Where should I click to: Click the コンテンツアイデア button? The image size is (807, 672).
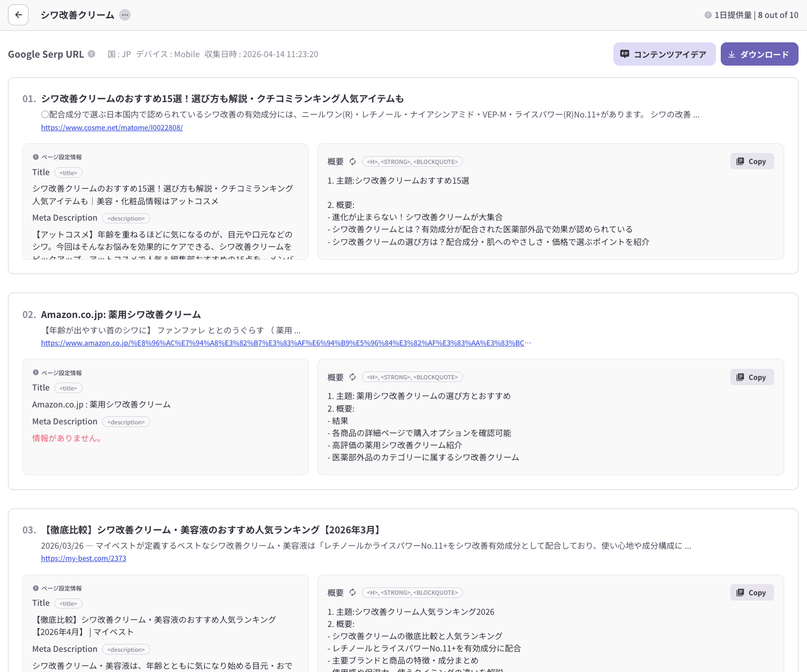click(x=664, y=54)
